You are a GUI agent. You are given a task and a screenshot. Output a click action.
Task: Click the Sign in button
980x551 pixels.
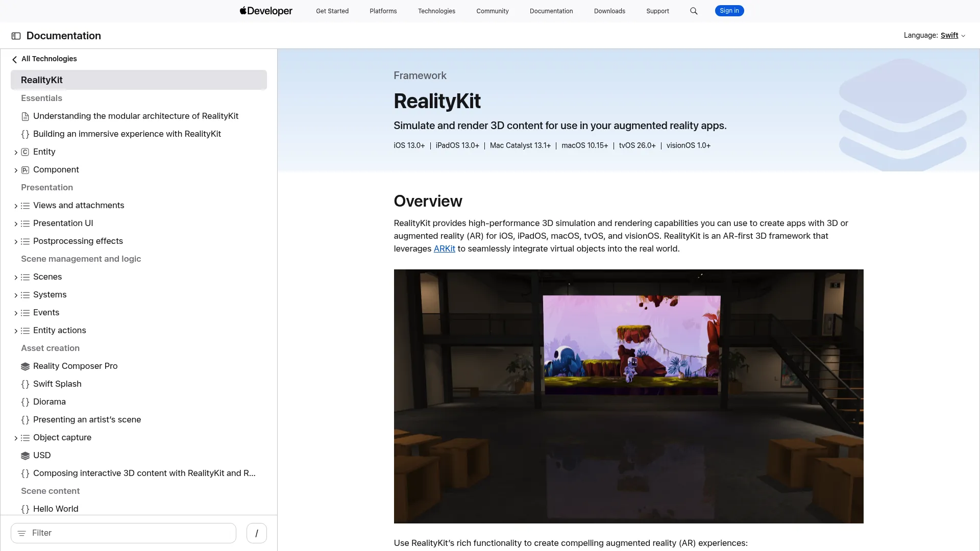click(729, 11)
